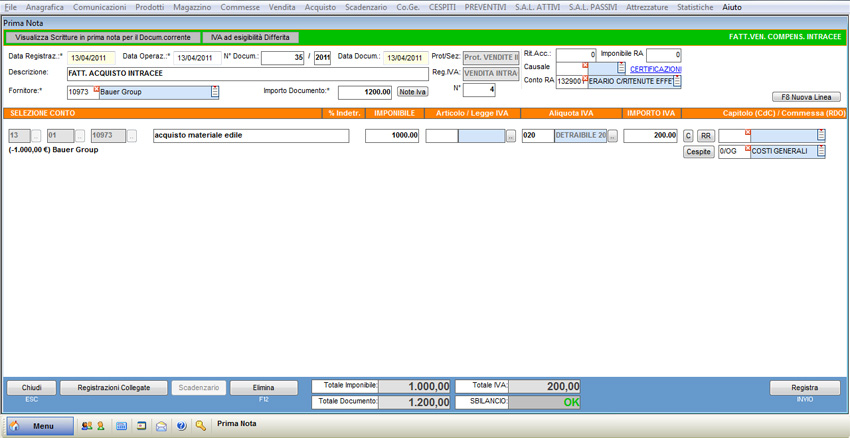
Task: Click the Descrizione text field
Action: [x=247, y=73]
